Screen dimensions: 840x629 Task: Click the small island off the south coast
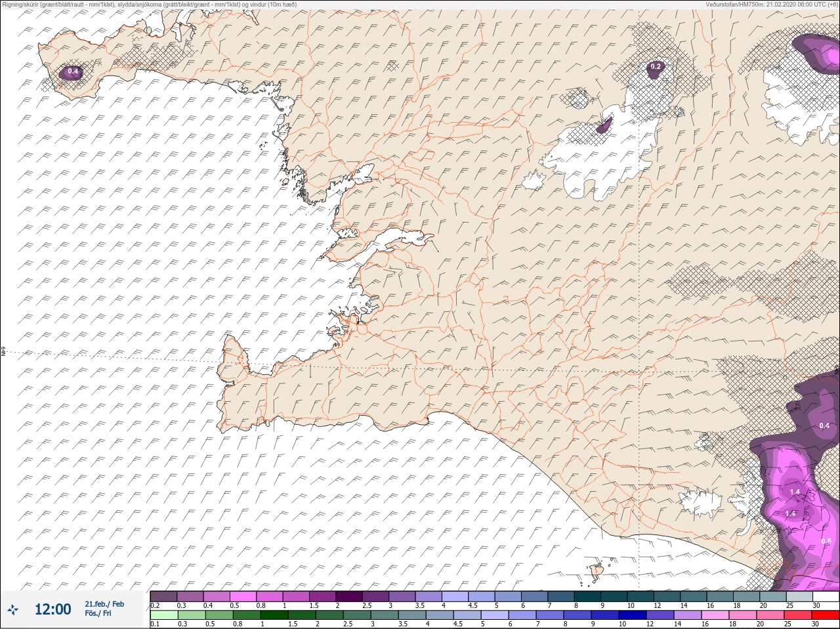[598, 571]
